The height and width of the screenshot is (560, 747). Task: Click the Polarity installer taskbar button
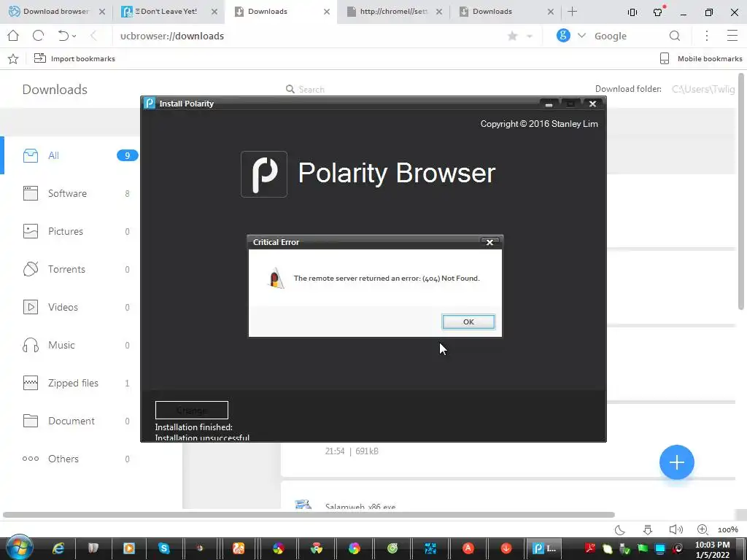click(x=544, y=548)
